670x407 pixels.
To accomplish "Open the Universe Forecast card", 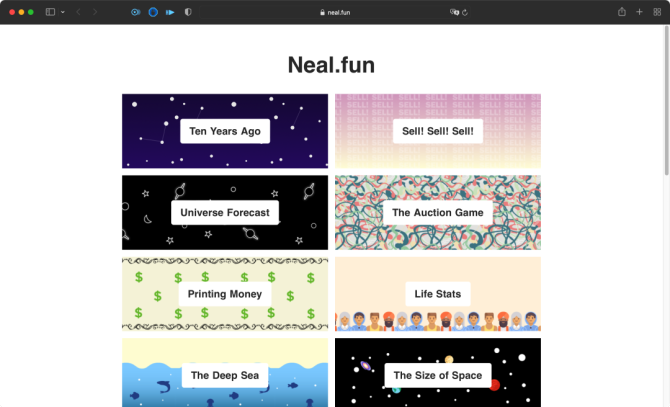I will pos(225,212).
